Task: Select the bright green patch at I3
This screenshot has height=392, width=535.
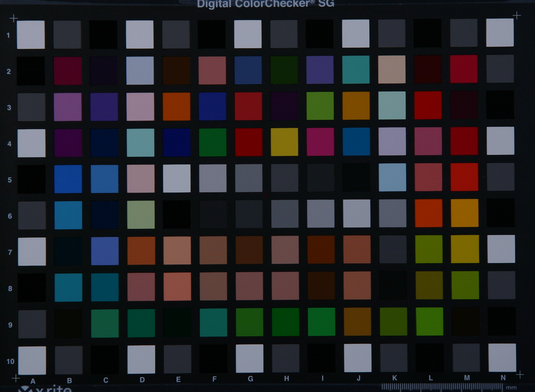Action: [320, 106]
